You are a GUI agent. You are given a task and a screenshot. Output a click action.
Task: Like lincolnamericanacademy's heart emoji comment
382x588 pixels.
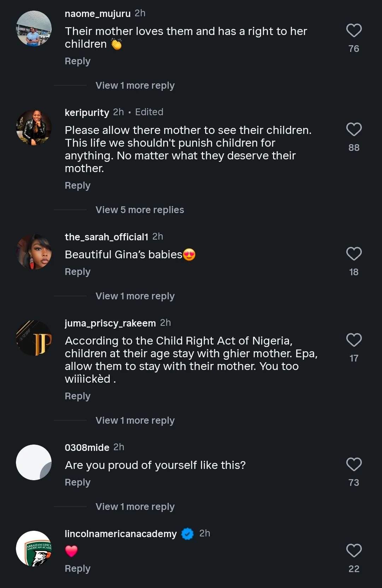354,551
